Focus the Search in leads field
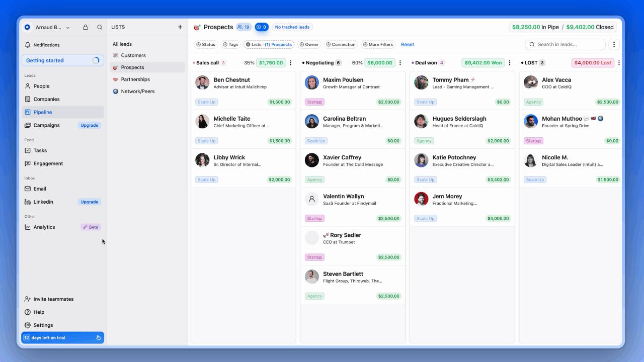 coord(565,44)
